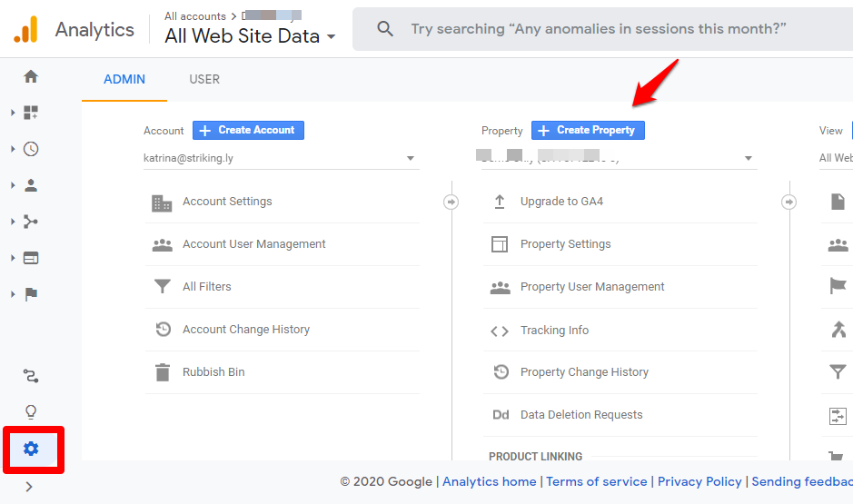Open the Realtime clock icon in sidebar
Image resolution: width=853 pixels, height=504 pixels.
tap(31, 149)
